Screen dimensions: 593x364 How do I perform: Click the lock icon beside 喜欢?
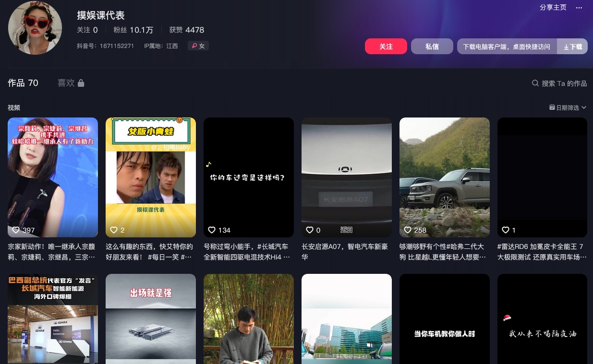coord(81,83)
